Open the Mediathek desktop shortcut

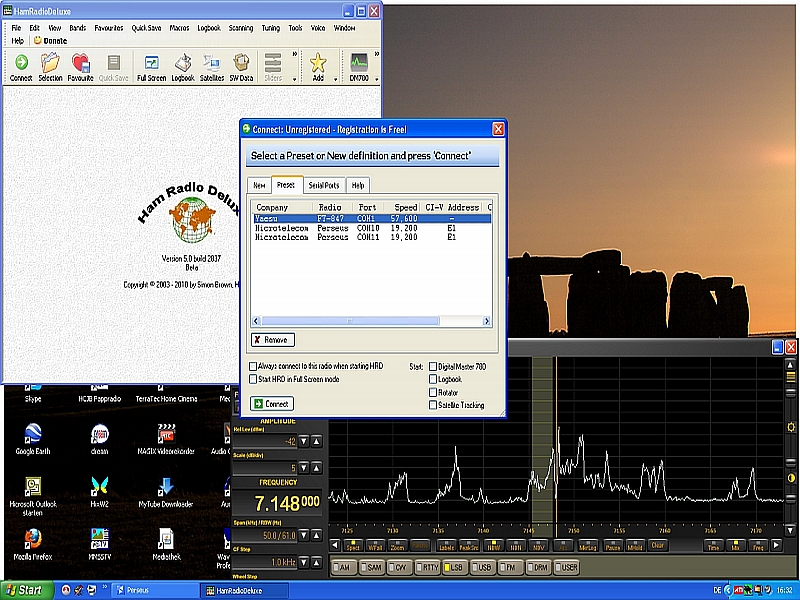(166, 544)
